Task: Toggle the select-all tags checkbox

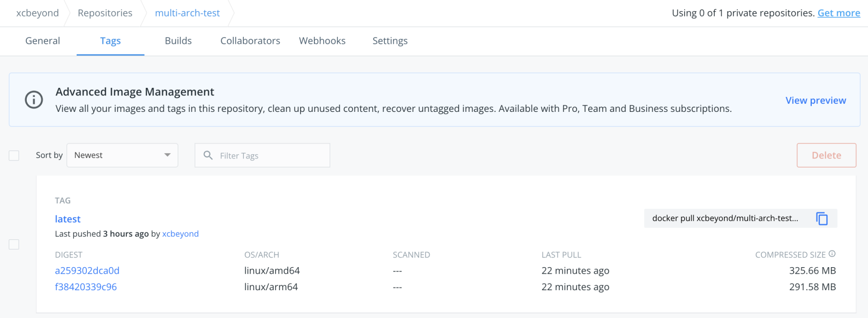Action: coord(14,155)
